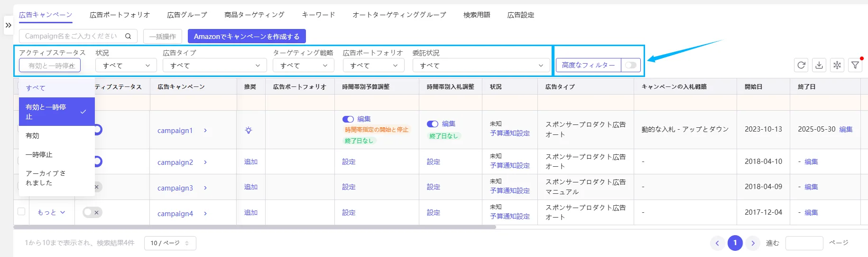Screen dimensions: 868x257
Task: Click the 進む page number input
Action: pyautogui.click(x=804, y=243)
